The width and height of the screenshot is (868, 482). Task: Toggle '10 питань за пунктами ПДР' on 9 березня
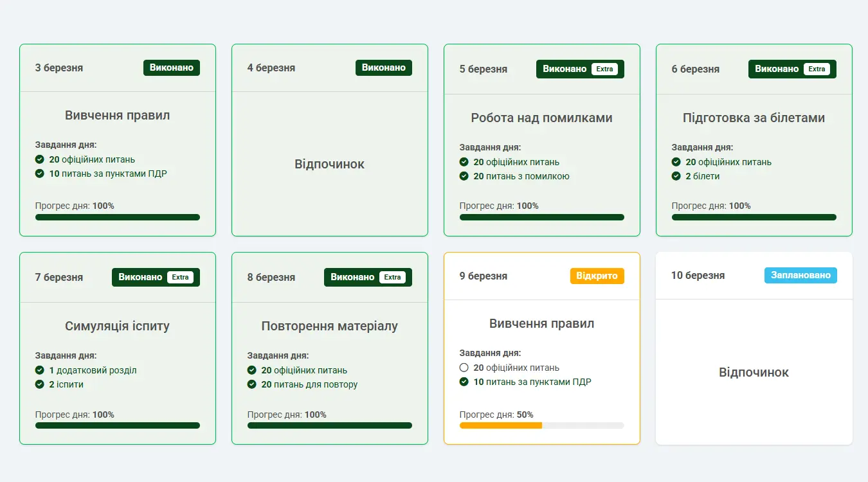(464, 382)
